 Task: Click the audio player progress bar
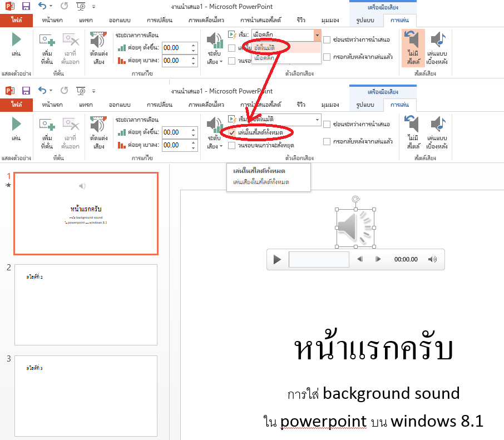click(x=319, y=259)
